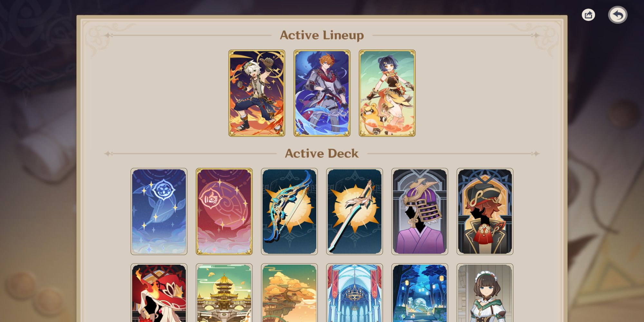Select the Xiangling character card with Guoba
Image resolution: width=644 pixels, height=322 pixels.
tap(387, 93)
